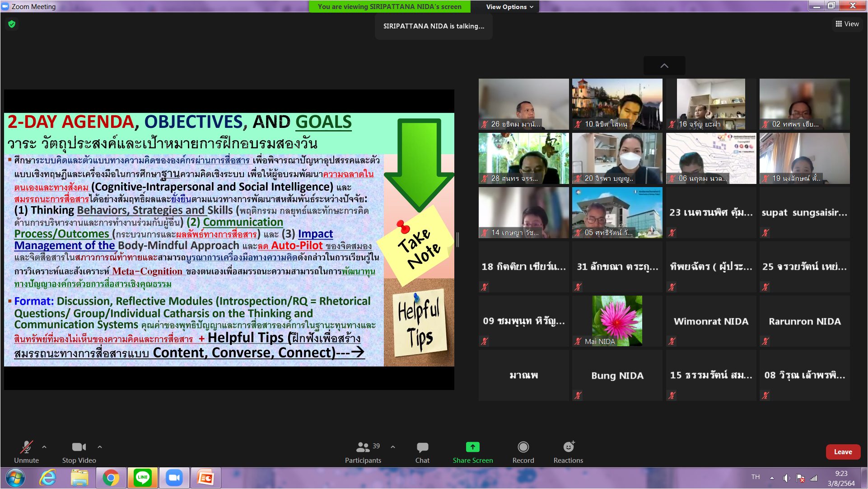
Task: Open the Participants panel
Action: 363,447
